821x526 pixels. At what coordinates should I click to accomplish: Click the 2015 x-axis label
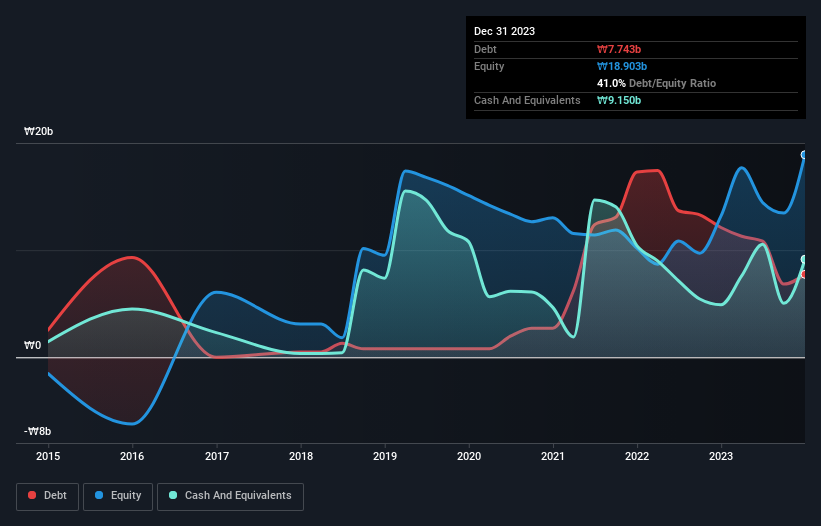click(48, 456)
